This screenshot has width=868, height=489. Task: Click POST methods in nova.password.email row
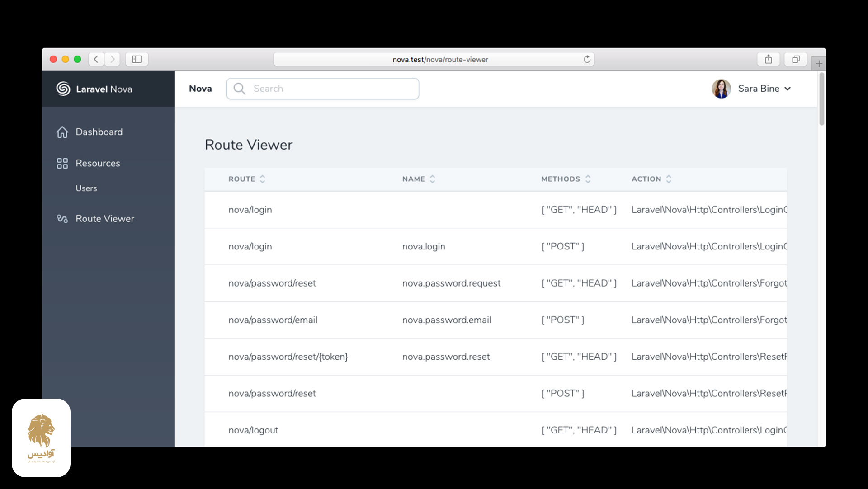563,320
